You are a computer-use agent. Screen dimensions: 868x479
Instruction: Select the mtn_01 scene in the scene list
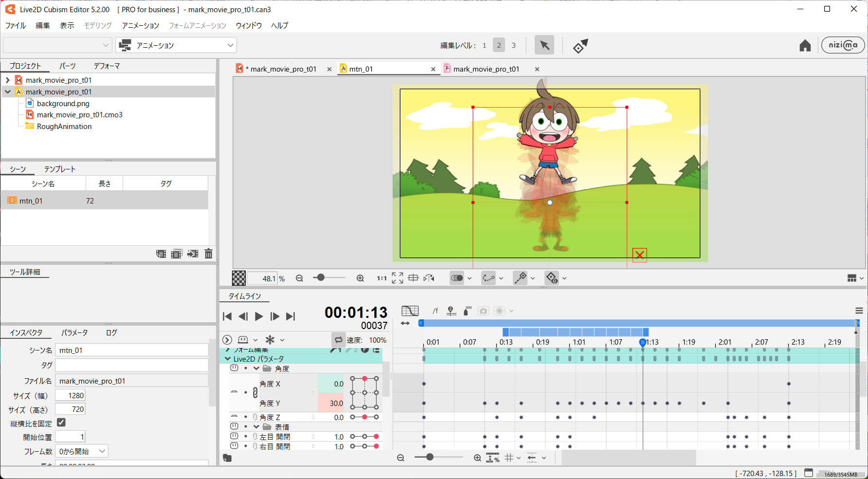pos(32,200)
